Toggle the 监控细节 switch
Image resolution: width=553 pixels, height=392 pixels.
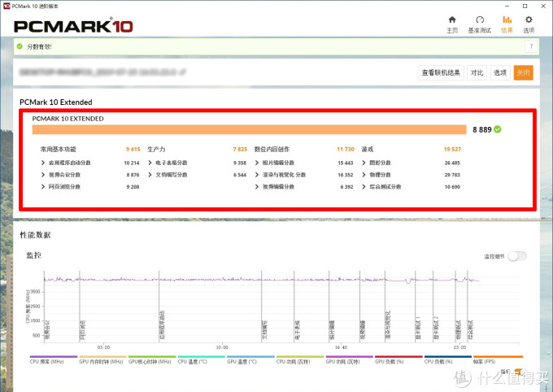click(x=517, y=256)
